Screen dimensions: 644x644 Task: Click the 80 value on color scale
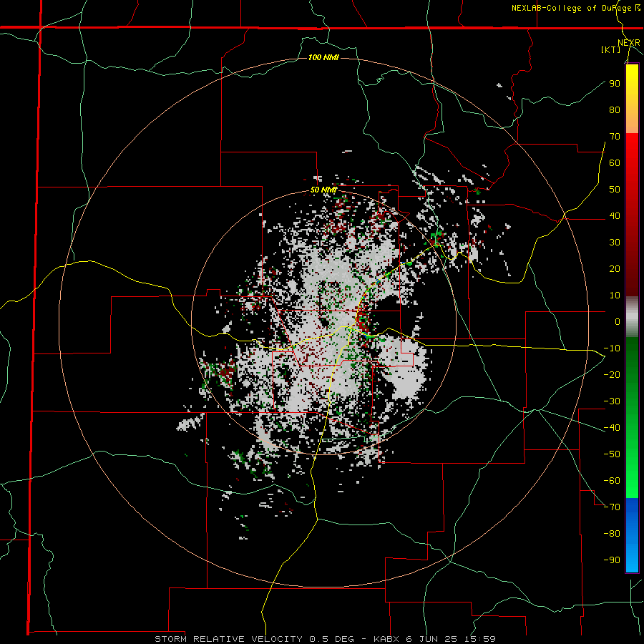point(615,109)
